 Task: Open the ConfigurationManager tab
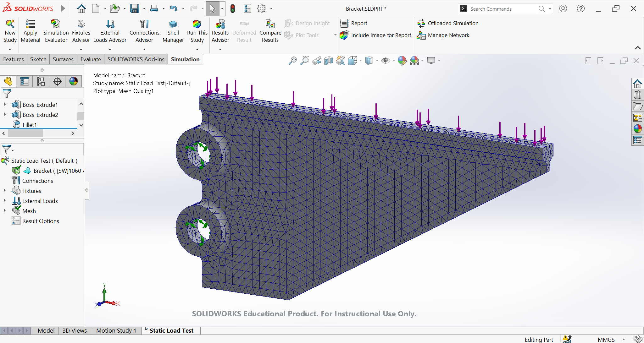coord(41,81)
